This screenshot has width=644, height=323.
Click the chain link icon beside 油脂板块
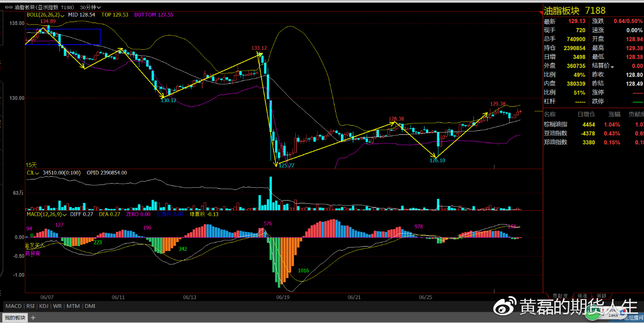(x=9, y=7)
